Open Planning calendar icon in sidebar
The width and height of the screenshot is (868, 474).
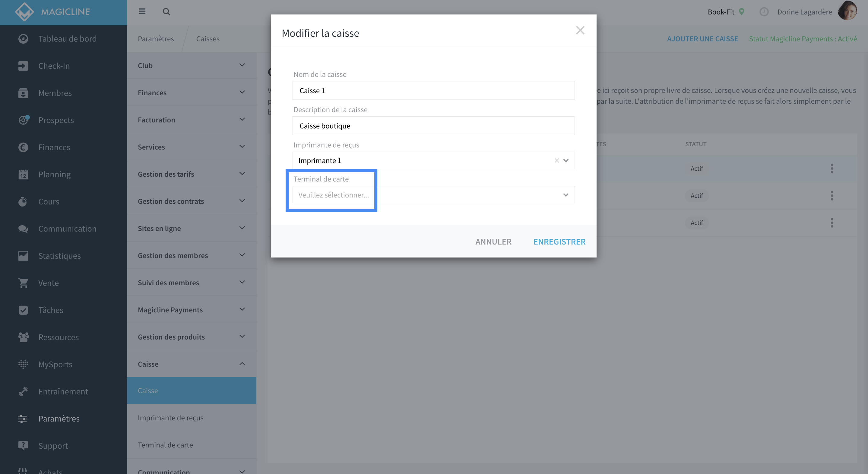(23, 174)
